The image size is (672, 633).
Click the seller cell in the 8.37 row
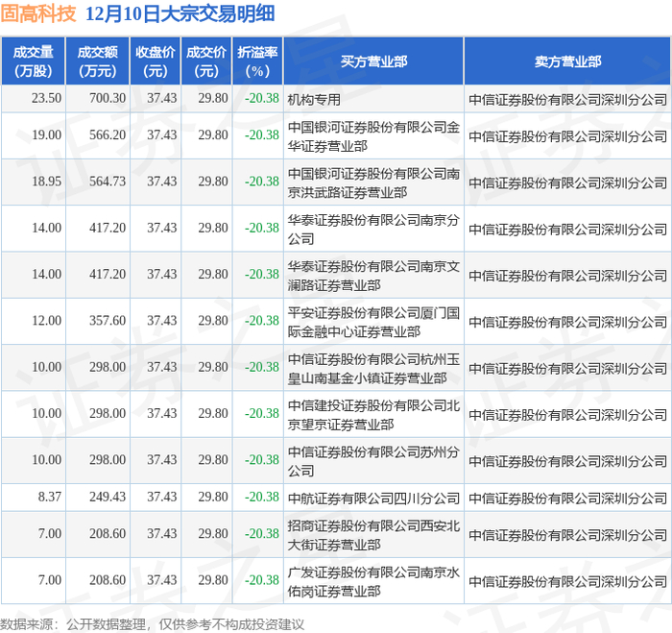pyautogui.click(x=567, y=498)
